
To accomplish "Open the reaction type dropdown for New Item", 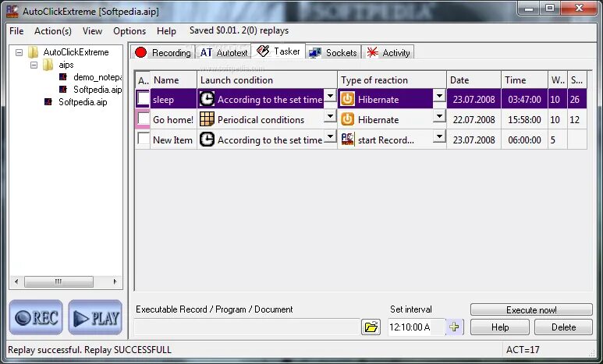I will (439, 136).
